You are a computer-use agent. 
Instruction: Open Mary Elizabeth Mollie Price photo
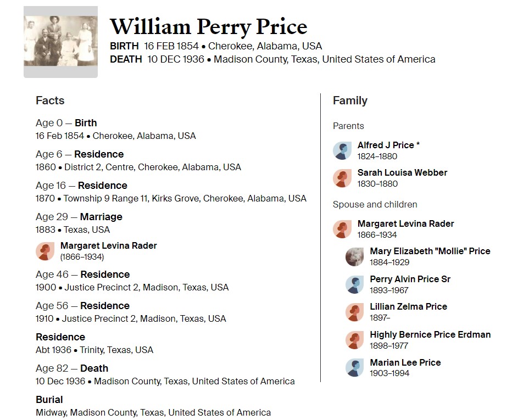(x=354, y=257)
